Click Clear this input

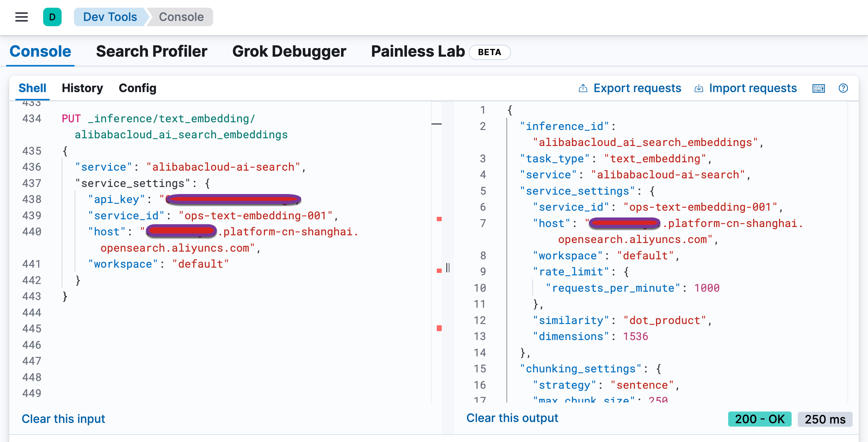coord(63,419)
